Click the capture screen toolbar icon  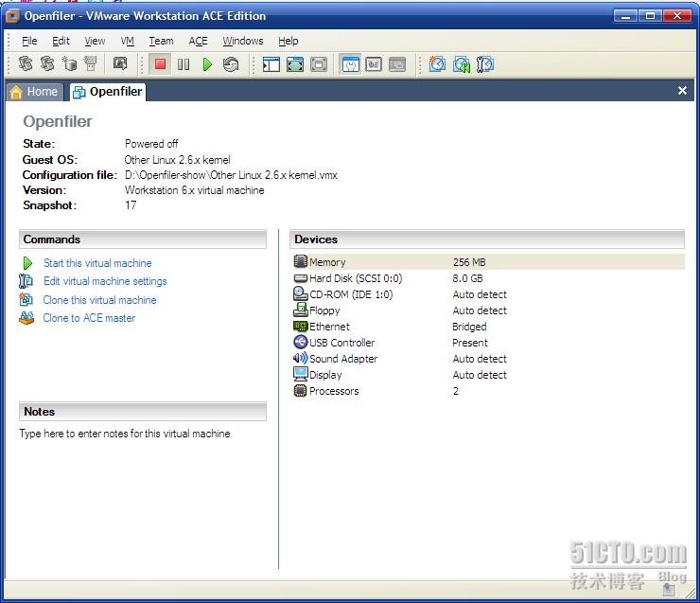[x=119, y=63]
